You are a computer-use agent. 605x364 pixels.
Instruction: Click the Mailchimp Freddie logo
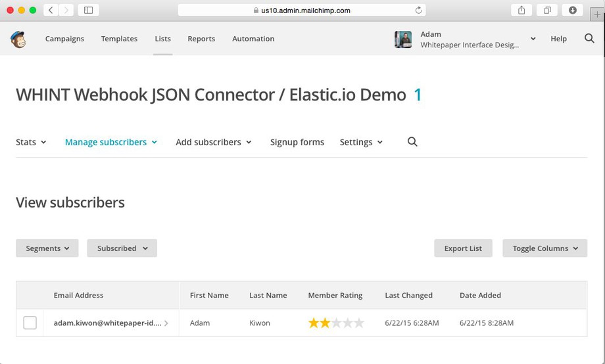(18, 39)
